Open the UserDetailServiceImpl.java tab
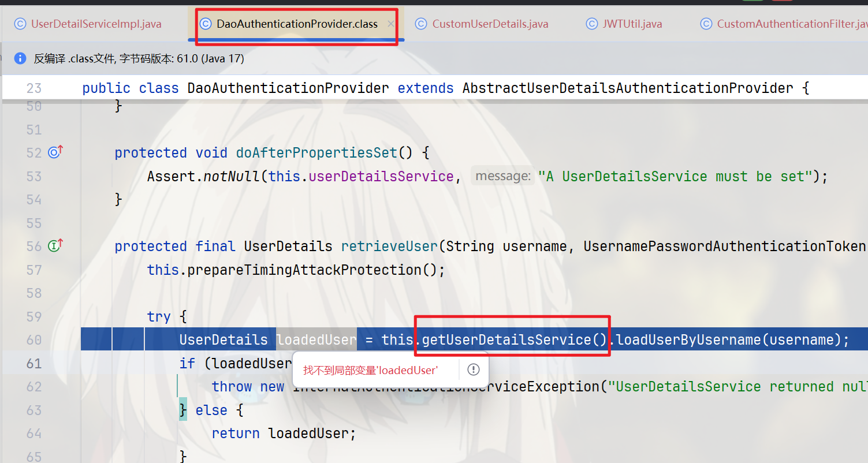The width and height of the screenshot is (868, 463). tap(92, 24)
